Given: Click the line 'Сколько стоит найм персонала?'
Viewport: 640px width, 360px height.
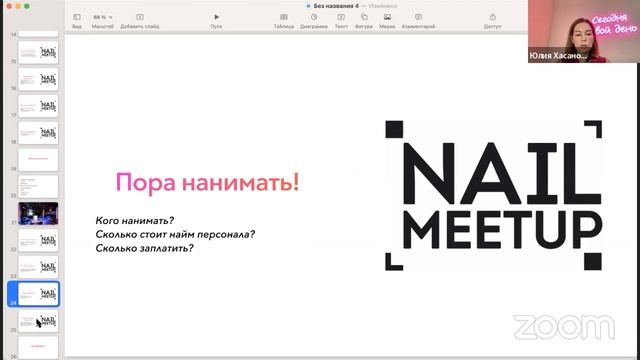Looking at the screenshot, I should coord(175,234).
